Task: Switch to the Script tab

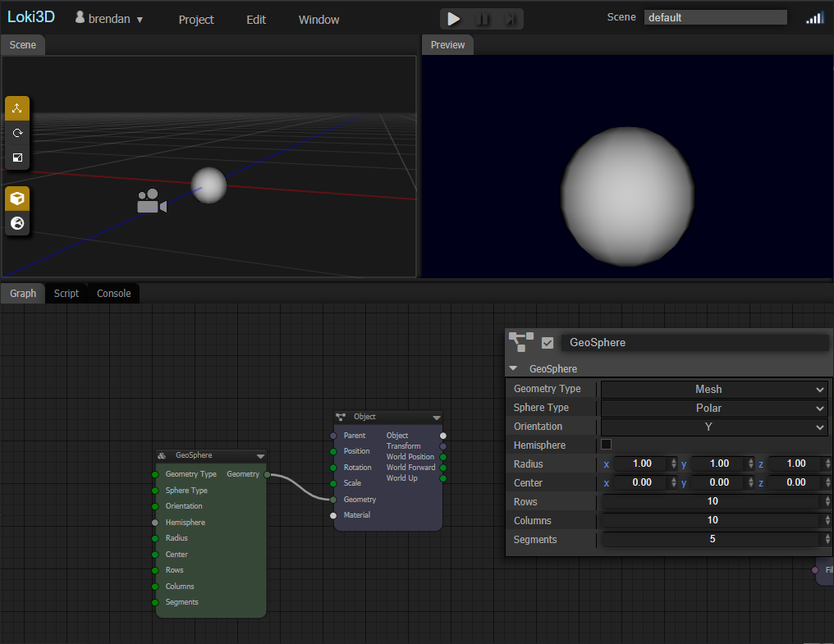Action: (x=66, y=293)
